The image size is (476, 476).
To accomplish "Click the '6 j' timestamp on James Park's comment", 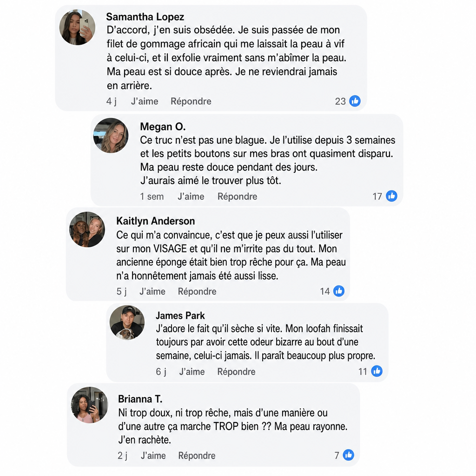I will [x=161, y=371].
